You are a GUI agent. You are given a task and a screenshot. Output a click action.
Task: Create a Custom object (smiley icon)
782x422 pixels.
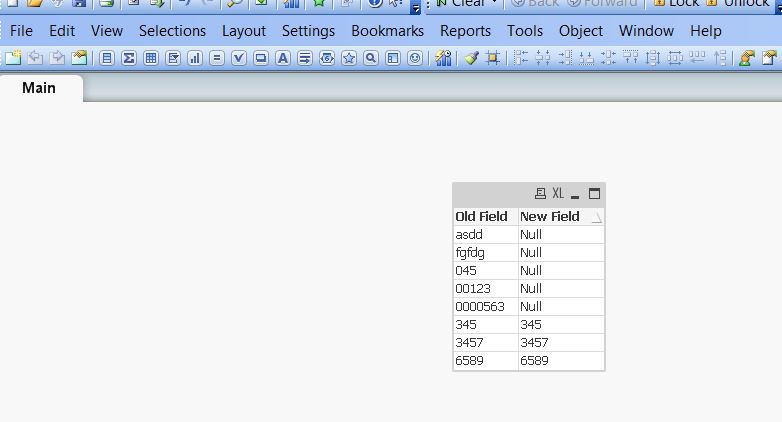[415, 58]
